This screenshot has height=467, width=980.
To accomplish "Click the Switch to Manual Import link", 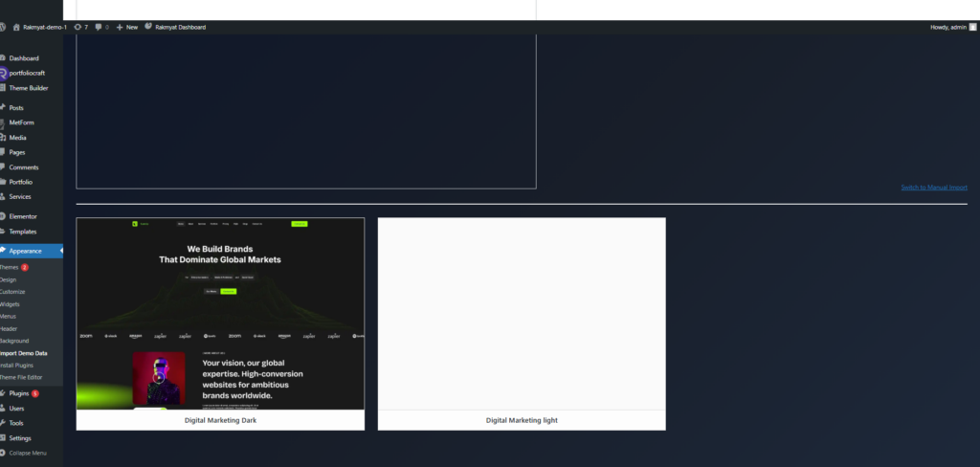I will pyautogui.click(x=933, y=188).
